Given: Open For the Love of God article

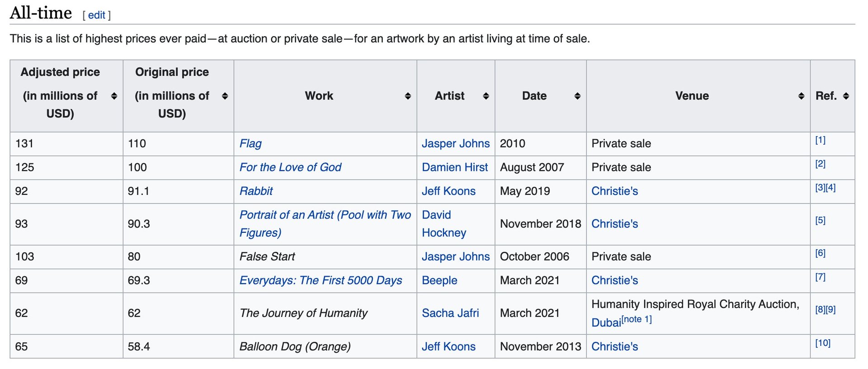Looking at the screenshot, I should click(290, 167).
